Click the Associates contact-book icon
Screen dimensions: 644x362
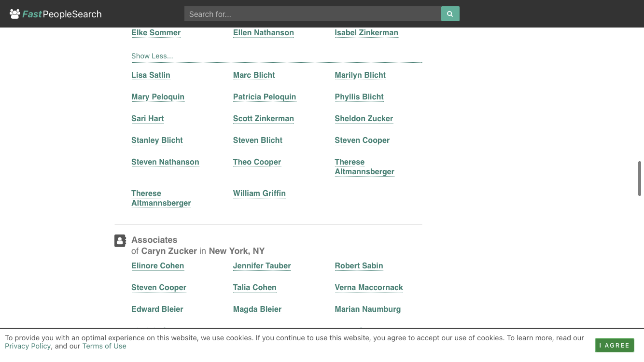pos(120,240)
